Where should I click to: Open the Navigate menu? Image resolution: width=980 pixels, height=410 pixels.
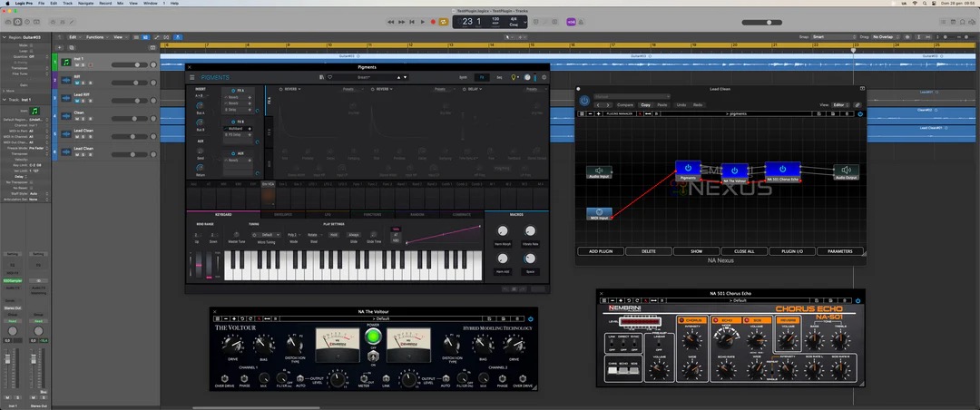coord(85,3)
